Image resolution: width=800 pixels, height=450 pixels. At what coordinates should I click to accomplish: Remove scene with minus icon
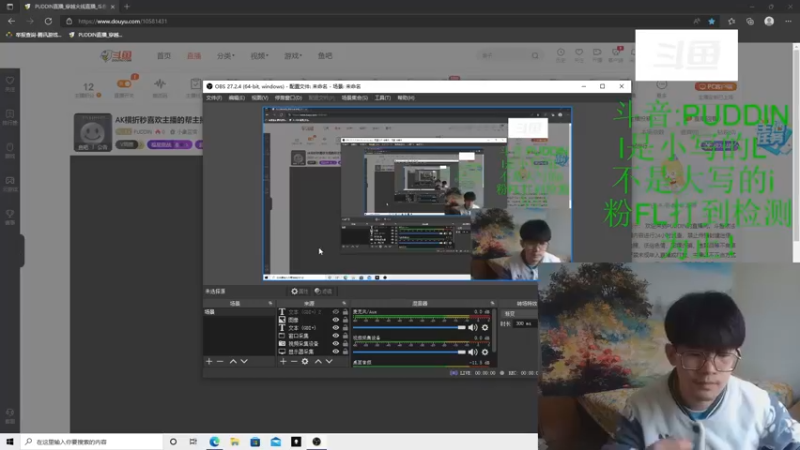(x=220, y=361)
